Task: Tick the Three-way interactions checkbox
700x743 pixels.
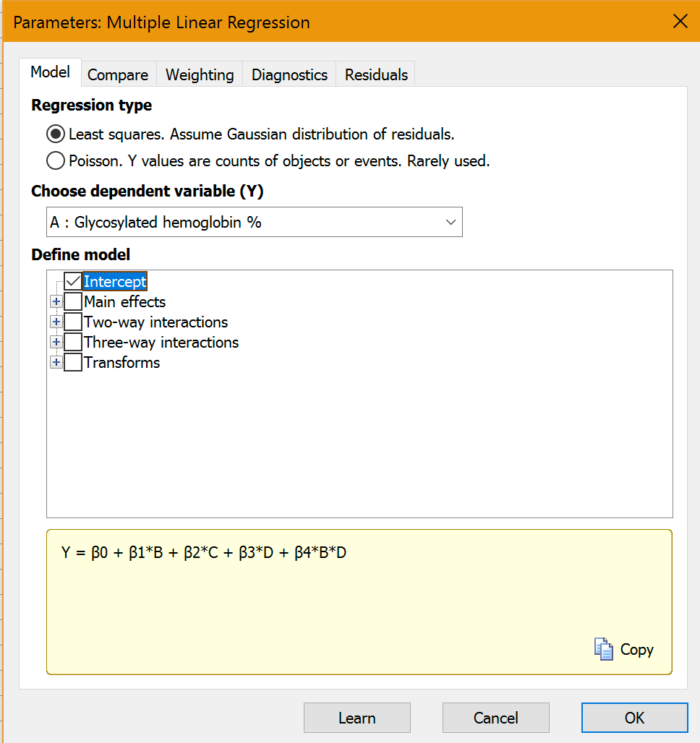Action: click(73, 343)
